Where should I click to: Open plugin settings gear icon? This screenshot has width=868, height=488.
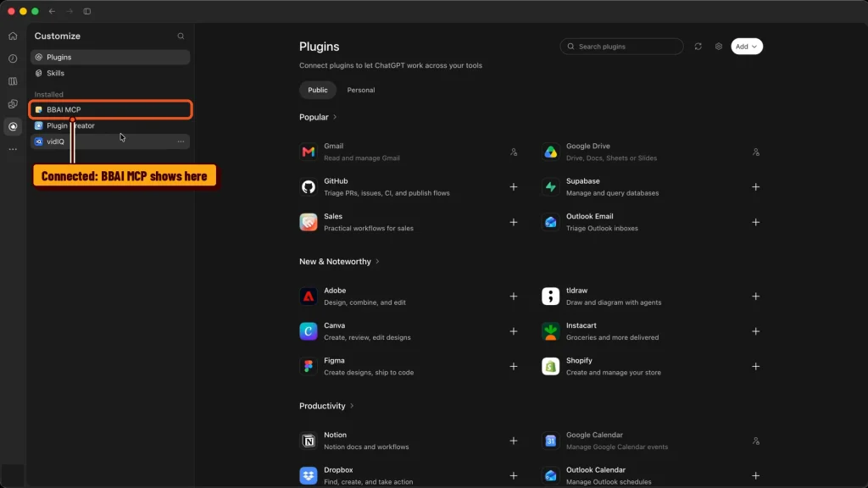click(x=719, y=47)
